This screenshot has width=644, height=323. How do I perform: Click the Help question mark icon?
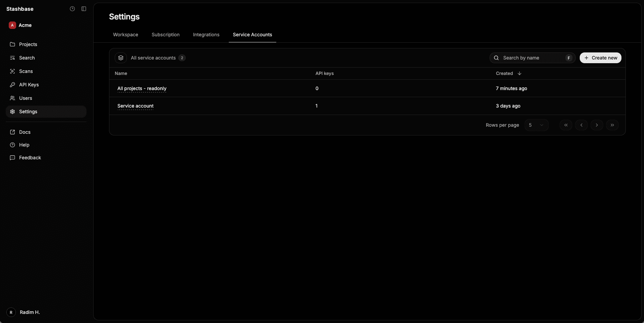(x=12, y=145)
